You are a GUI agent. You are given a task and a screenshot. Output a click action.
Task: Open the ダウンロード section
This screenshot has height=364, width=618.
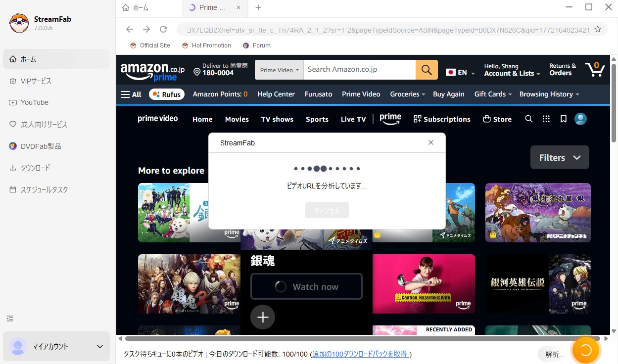coord(34,168)
